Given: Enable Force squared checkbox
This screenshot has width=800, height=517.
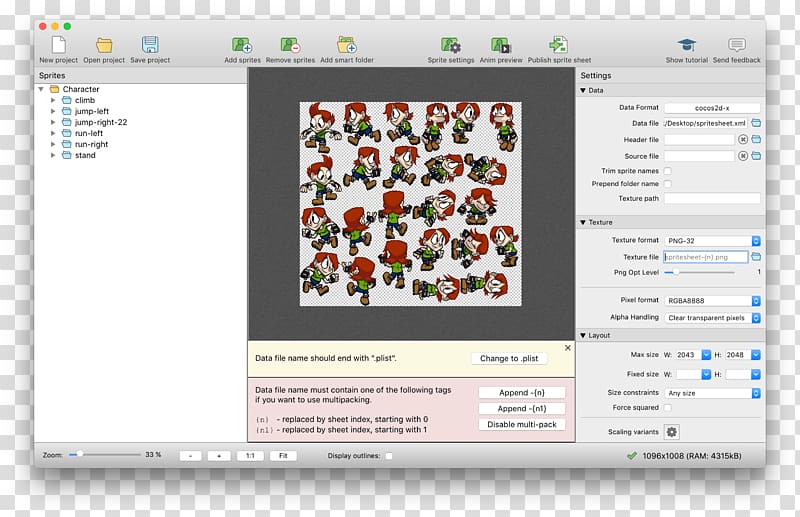Looking at the screenshot, I should click(667, 407).
